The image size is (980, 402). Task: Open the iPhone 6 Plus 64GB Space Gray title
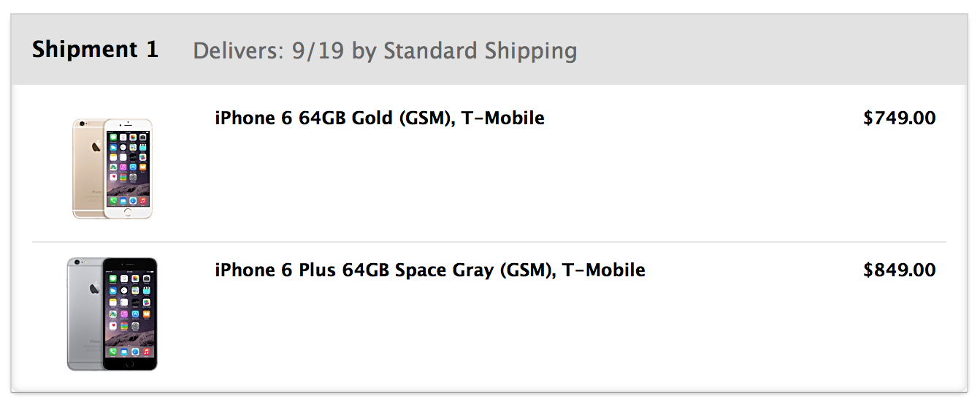(430, 270)
